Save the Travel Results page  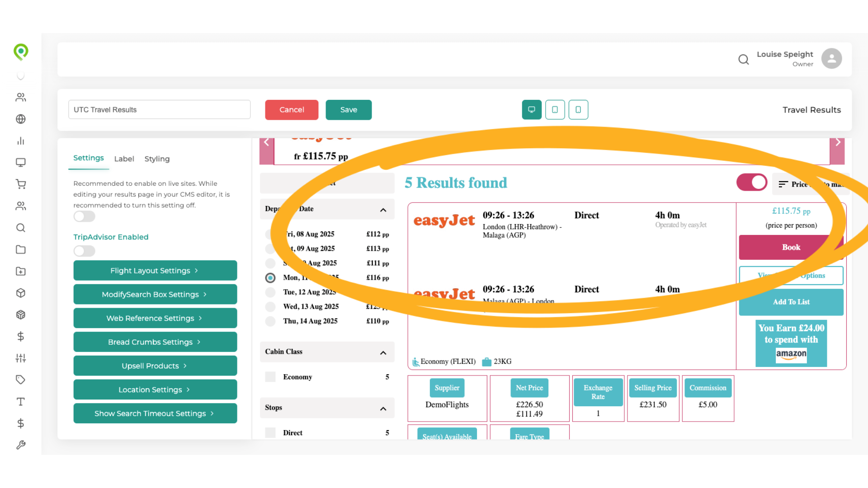[x=349, y=110]
